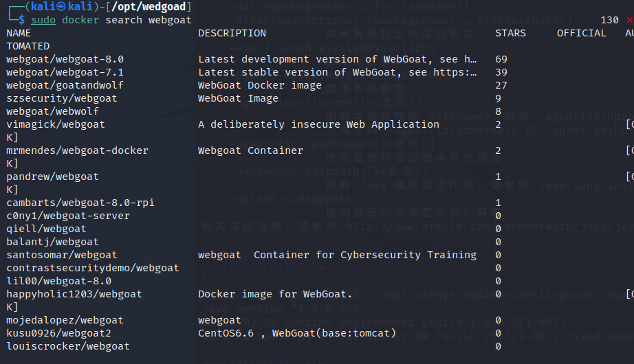Select szsecurity/webgoat image name
Screen dimensions: 634x364
[x=62, y=98]
